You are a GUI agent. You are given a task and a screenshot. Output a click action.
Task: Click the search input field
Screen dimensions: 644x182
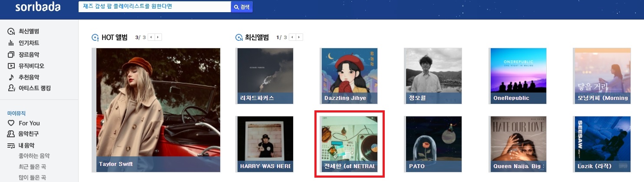click(x=154, y=7)
